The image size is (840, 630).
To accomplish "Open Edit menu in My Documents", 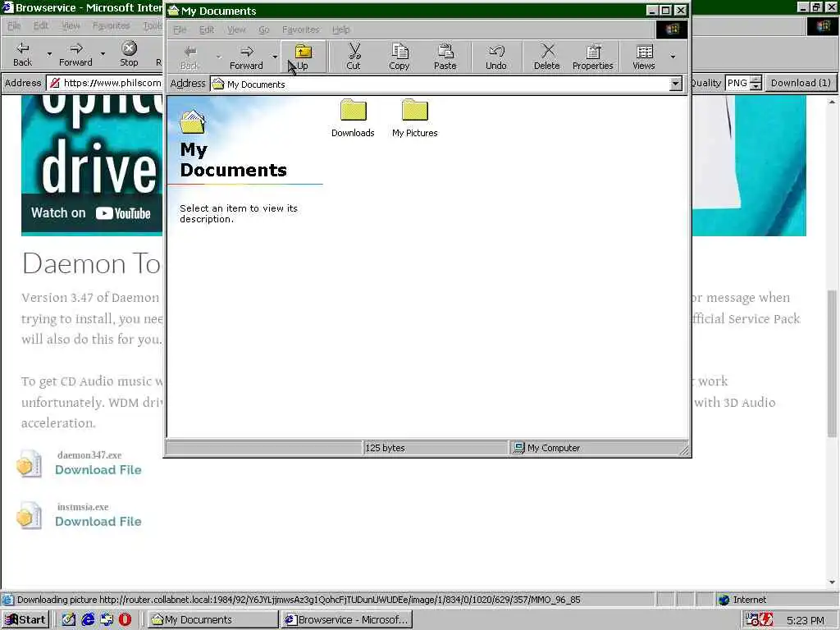I will 206,30.
